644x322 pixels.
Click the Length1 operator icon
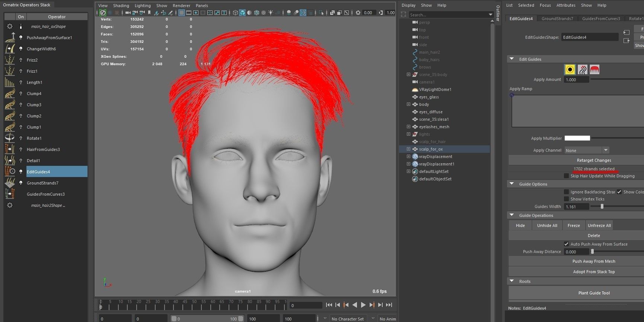point(10,82)
